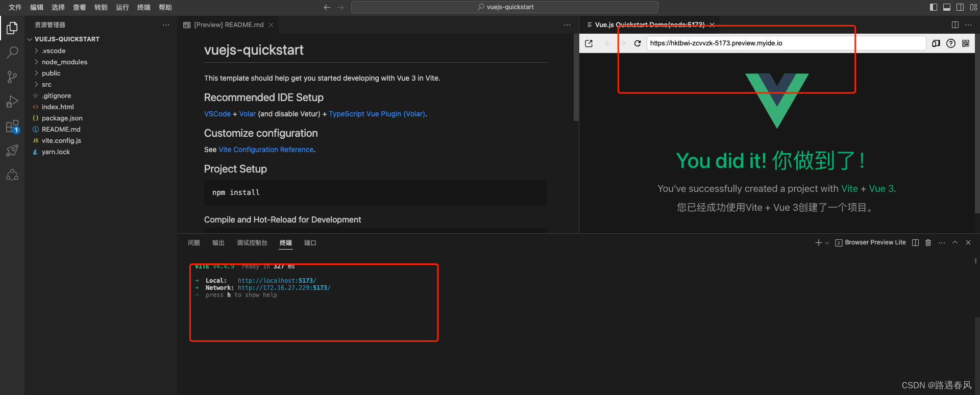Close the [Preview] README.md tab
The image size is (980, 395).
click(x=271, y=25)
